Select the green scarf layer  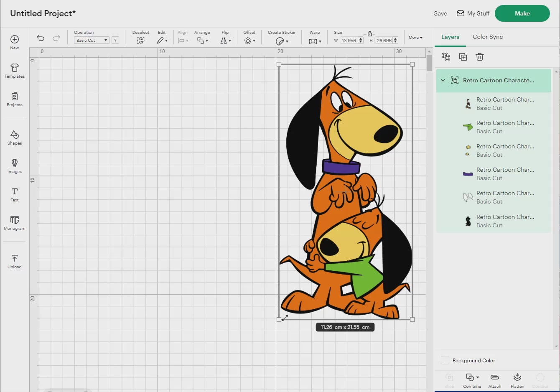coord(494,127)
